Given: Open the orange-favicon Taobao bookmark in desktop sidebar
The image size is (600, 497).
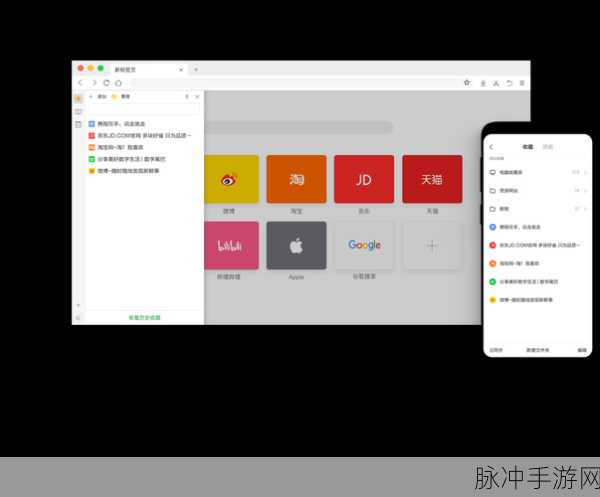Looking at the screenshot, I should (116, 147).
